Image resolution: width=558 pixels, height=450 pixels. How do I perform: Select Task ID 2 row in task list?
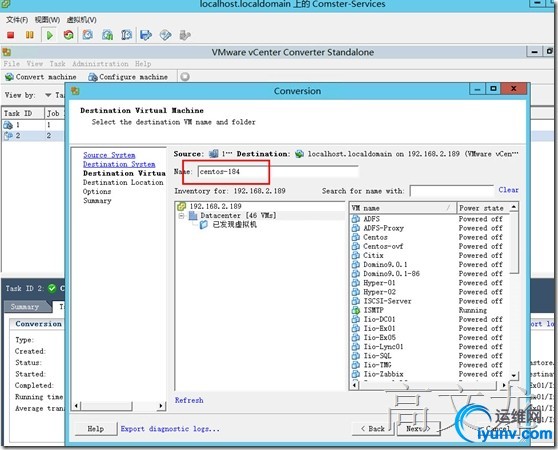pos(33,136)
